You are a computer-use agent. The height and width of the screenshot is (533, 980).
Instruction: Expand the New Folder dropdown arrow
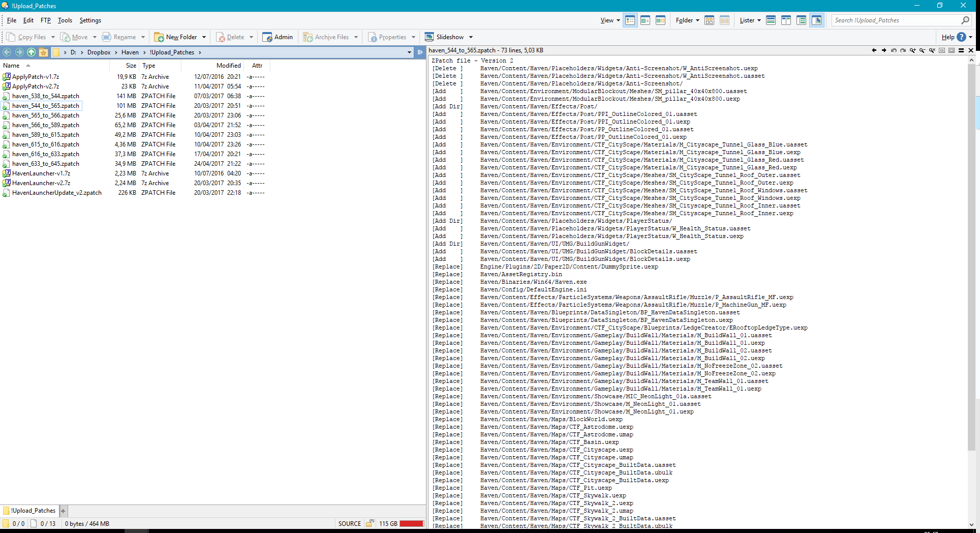point(204,37)
